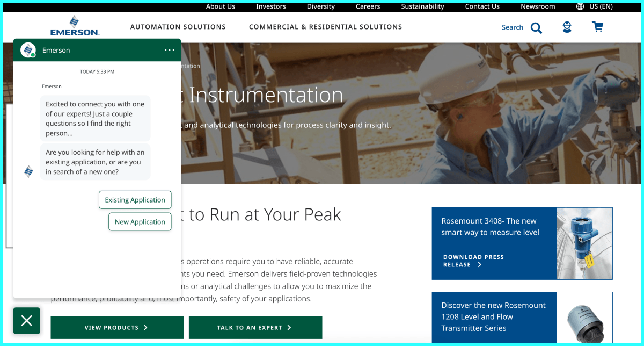Viewport: 644px width, 346px height.
Task: Click the Emerson logo in header
Action: [x=75, y=26]
